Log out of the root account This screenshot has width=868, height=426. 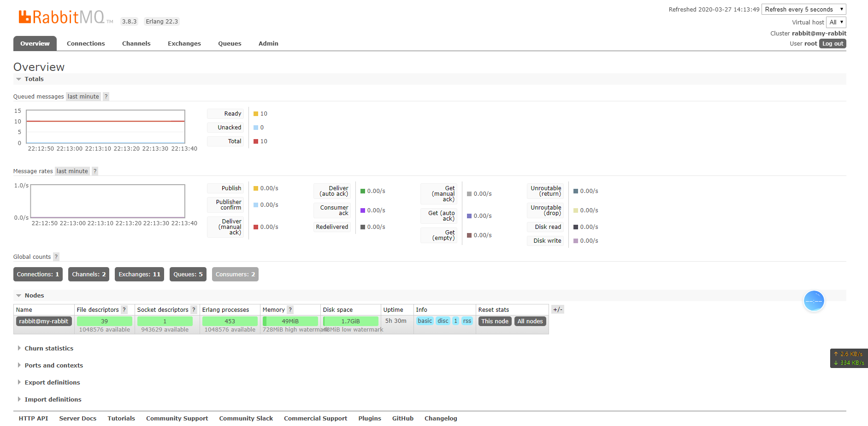[833, 44]
